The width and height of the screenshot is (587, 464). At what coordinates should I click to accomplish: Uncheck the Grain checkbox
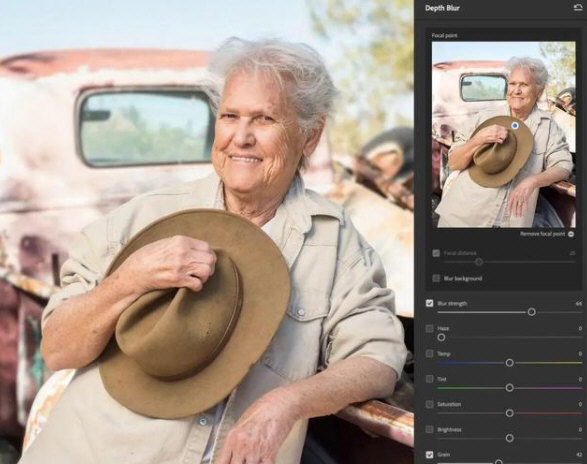point(430,455)
